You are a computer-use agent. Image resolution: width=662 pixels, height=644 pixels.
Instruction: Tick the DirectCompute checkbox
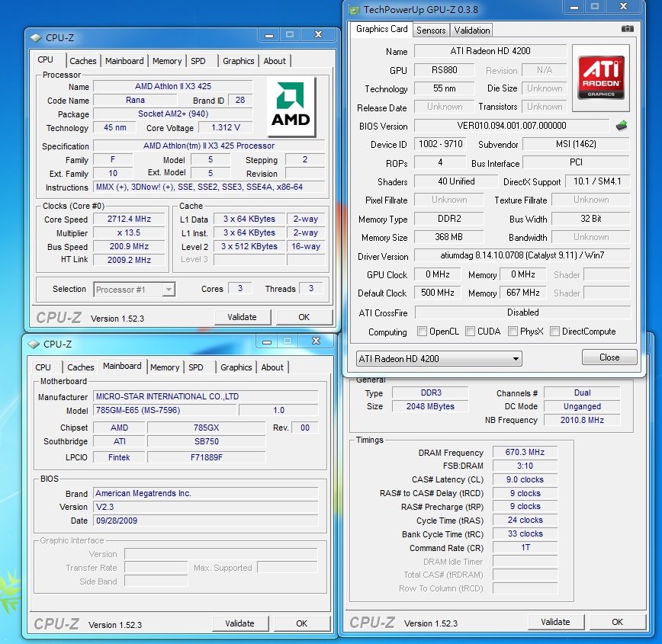pyautogui.click(x=554, y=332)
